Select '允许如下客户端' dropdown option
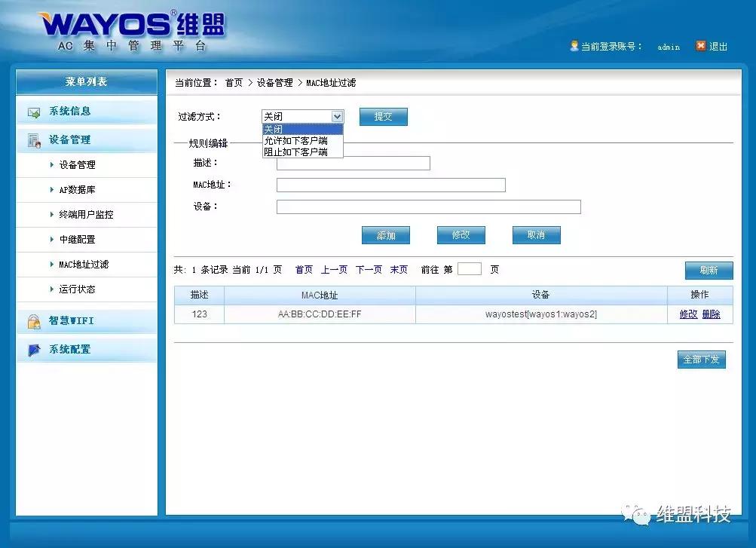The width and height of the screenshot is (756, 548). 296,140
